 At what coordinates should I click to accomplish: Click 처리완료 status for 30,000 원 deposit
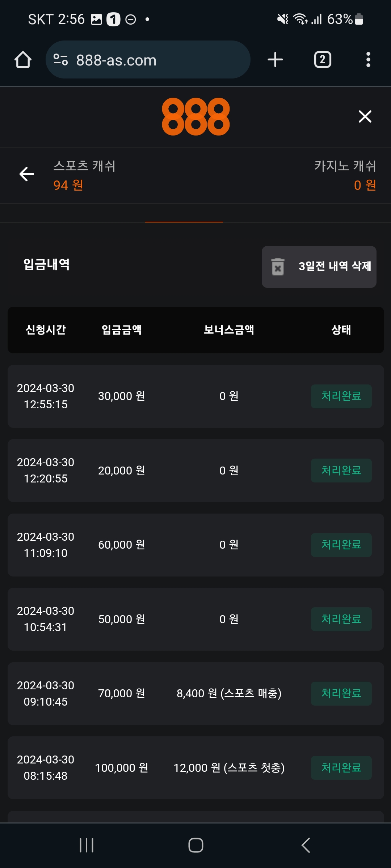(x=341, y=396)
